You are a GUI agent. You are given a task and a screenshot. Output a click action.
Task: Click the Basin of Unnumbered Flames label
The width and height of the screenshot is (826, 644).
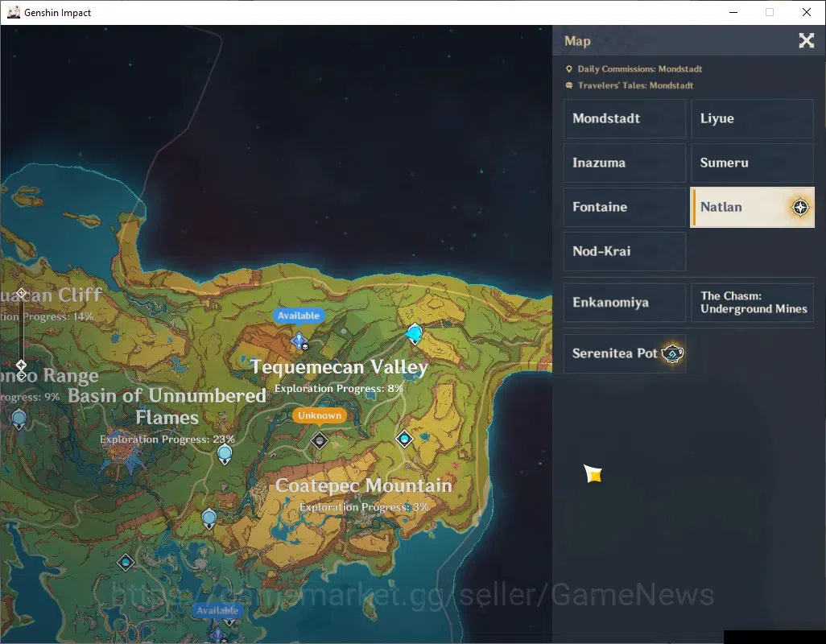167,406
